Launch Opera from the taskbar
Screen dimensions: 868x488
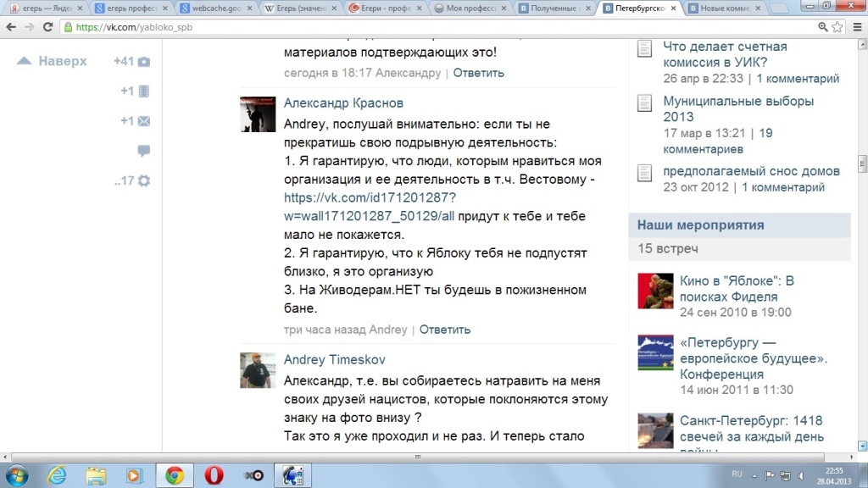(x=212, y=474)
